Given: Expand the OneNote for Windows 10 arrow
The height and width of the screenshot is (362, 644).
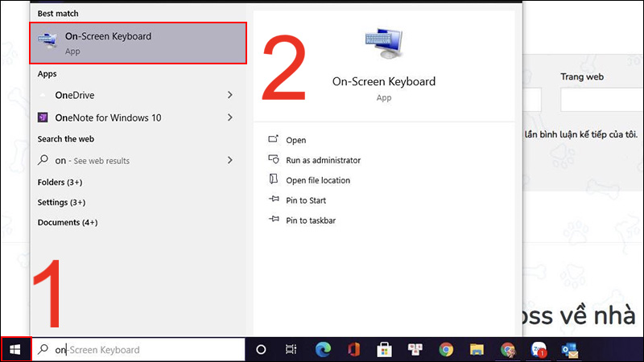Looking at the screenshot, I should point(230,117).
